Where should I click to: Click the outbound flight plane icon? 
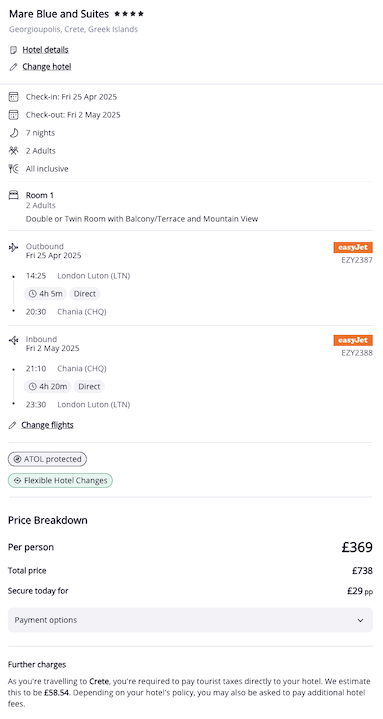point(13,248)
